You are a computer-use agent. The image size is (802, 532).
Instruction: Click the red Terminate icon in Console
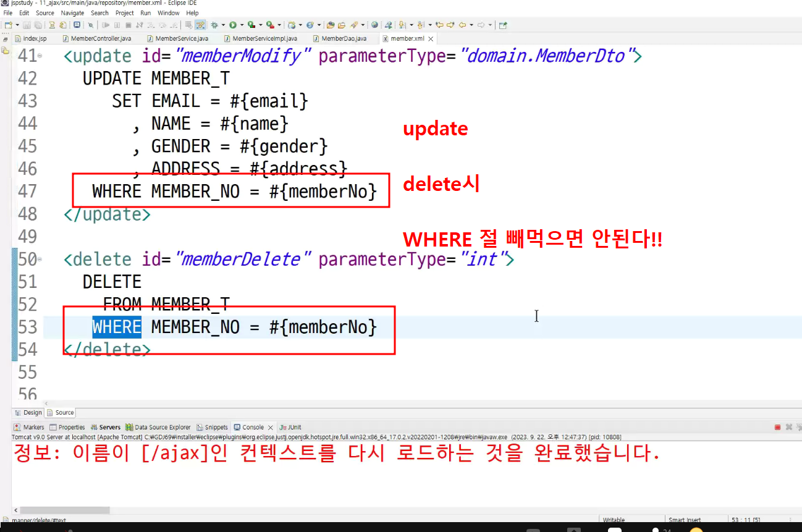click(x=777, y=428)
